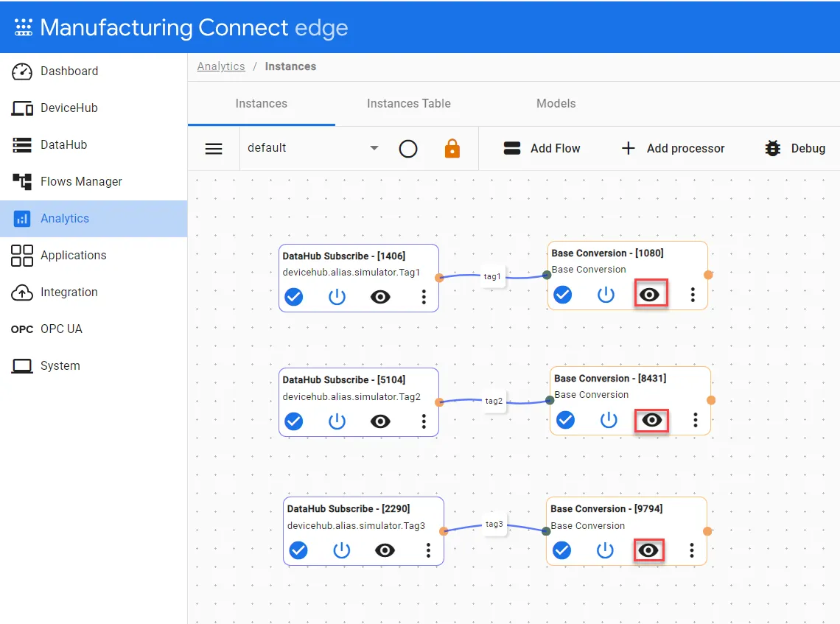Expand the default flow dropdown
The height and width of the screenshot is (624, 840).
pos(313,148)
